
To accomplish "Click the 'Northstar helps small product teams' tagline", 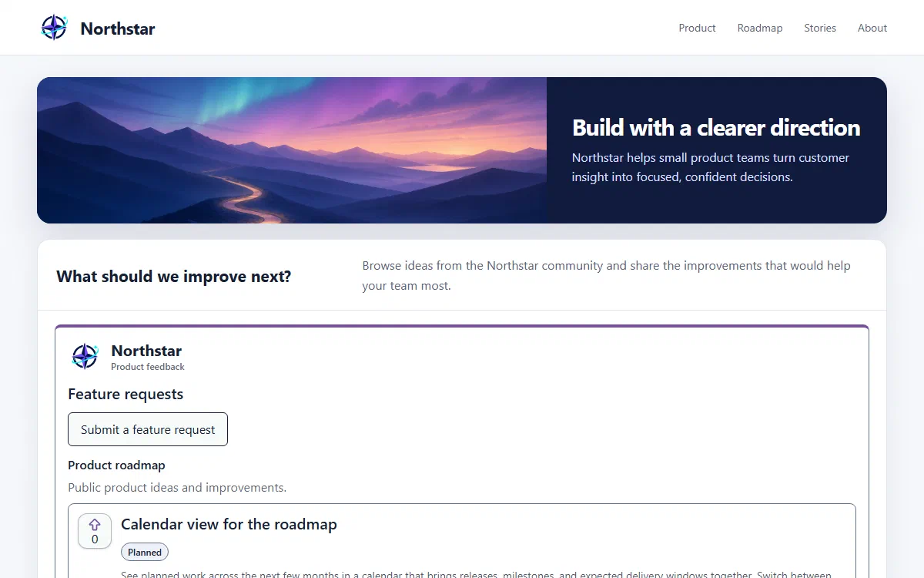I will 711,167.
